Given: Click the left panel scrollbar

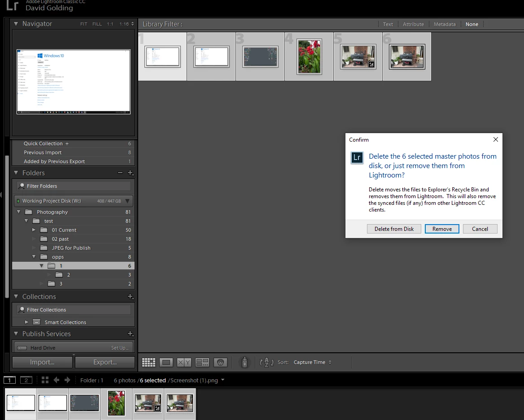Looking at the screenshot, I should pos(7,226).
